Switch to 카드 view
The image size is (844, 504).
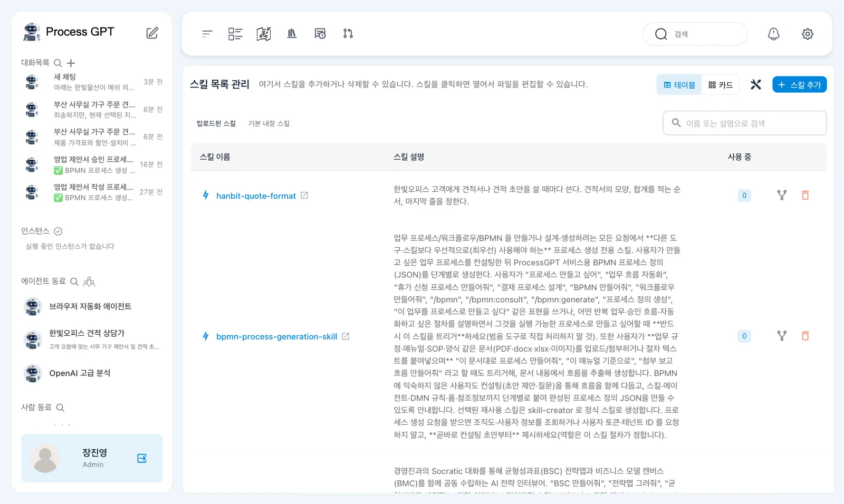[x=721, y=85]
